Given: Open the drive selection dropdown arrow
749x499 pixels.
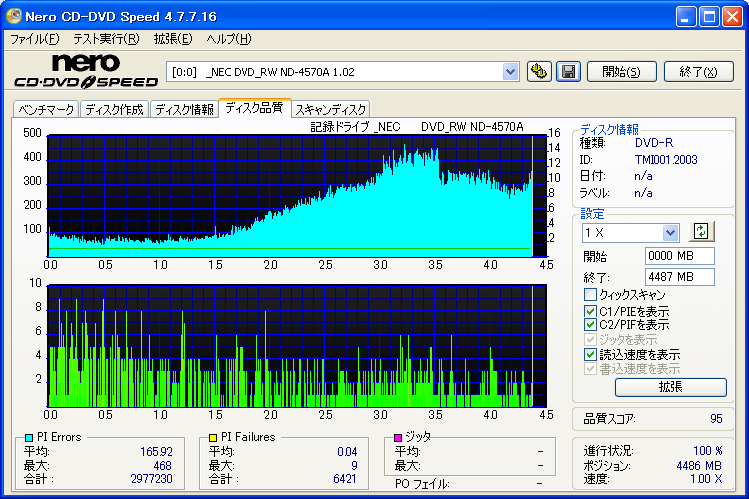Looking at the screenshot, I should click(x=510, y=72).
